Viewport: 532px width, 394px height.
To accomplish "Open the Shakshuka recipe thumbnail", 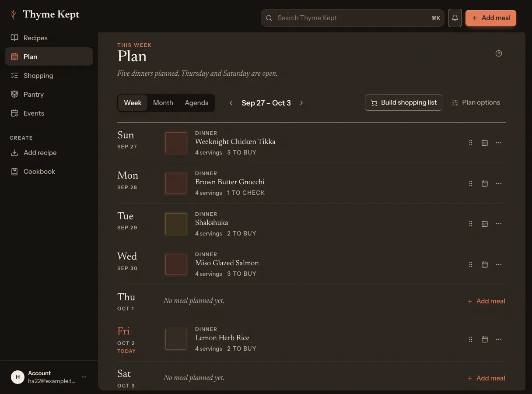I will point(176,224).
